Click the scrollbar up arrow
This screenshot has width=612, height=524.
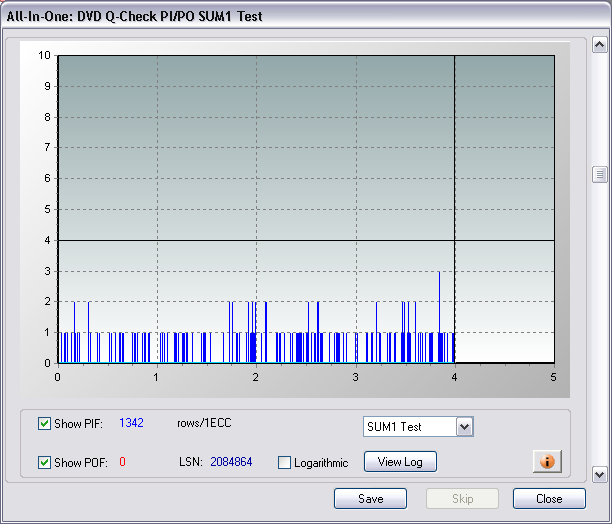[600, 45]
